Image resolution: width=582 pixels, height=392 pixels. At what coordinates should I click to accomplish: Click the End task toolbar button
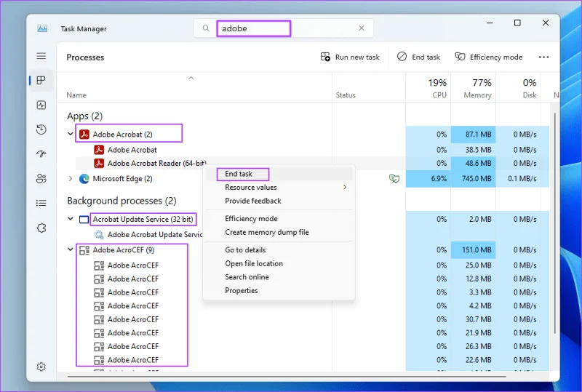418,57
